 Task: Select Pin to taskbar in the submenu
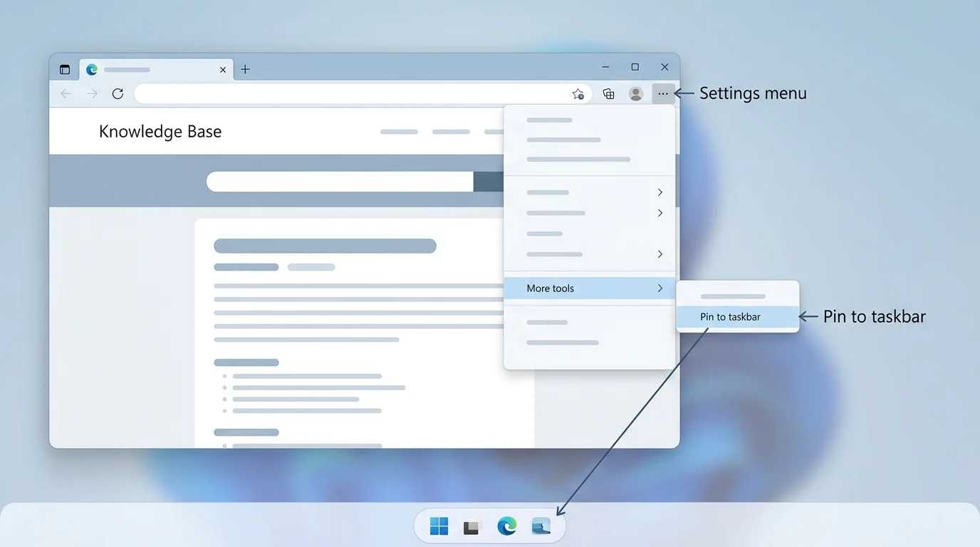(738, 317)
